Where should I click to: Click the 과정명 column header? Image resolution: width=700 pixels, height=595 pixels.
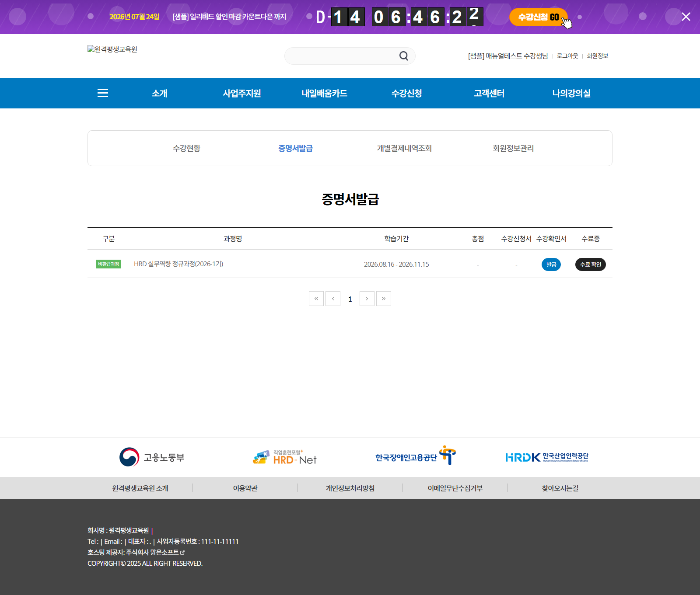click(x=233, y=239)
